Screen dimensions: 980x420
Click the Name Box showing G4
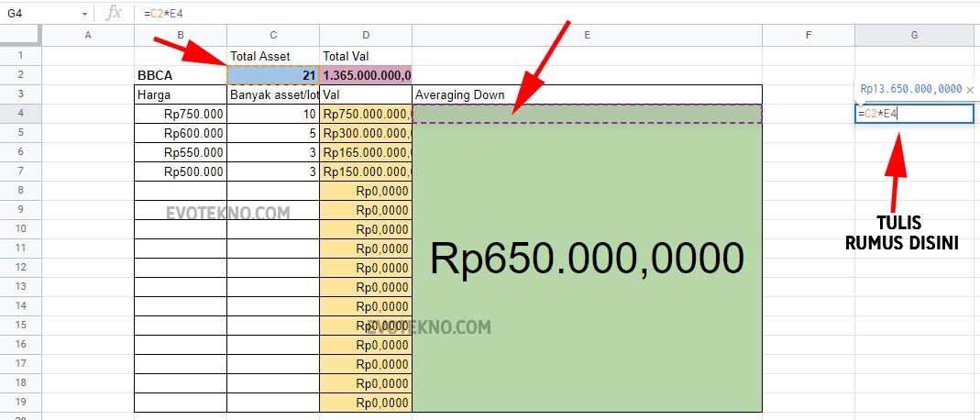pos(41,14)
